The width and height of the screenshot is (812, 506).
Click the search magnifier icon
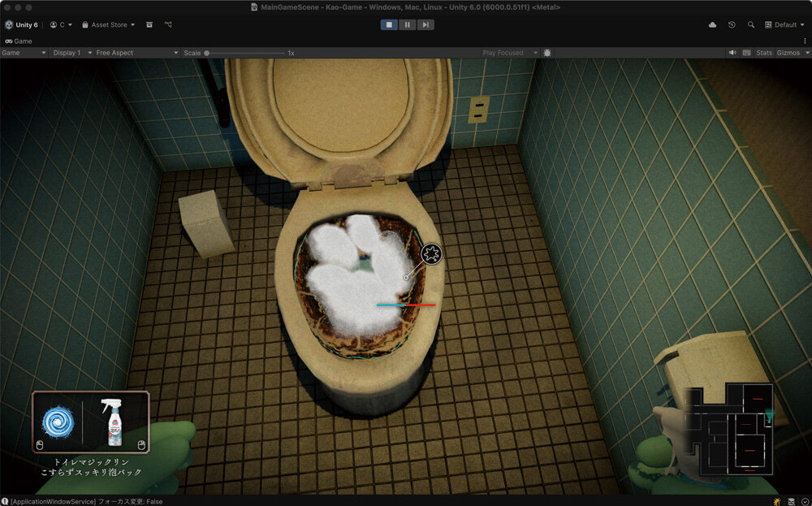(x=751, y=25)
